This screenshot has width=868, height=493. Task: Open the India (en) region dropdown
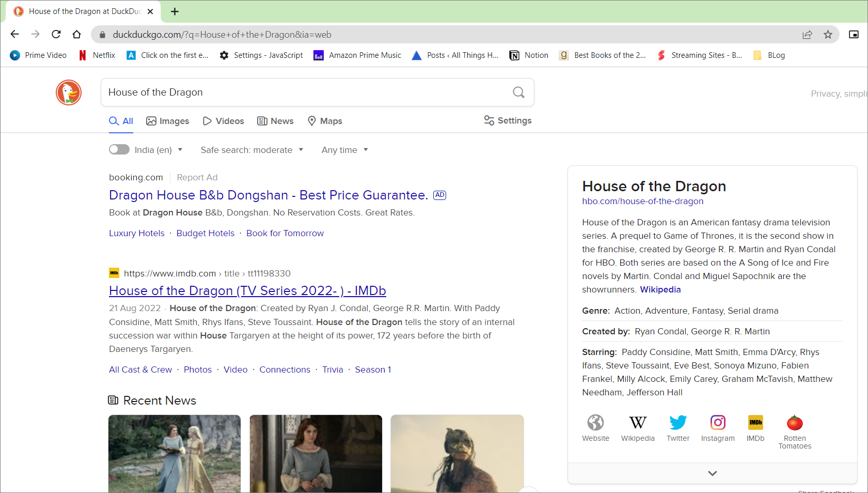159,150
